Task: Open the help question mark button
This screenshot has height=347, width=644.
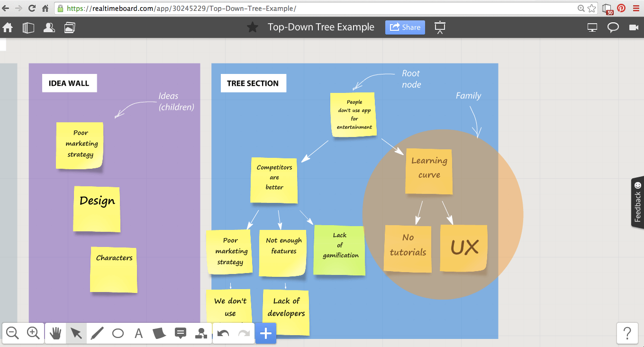Action: pyautogui.click(x=627, y=333)
